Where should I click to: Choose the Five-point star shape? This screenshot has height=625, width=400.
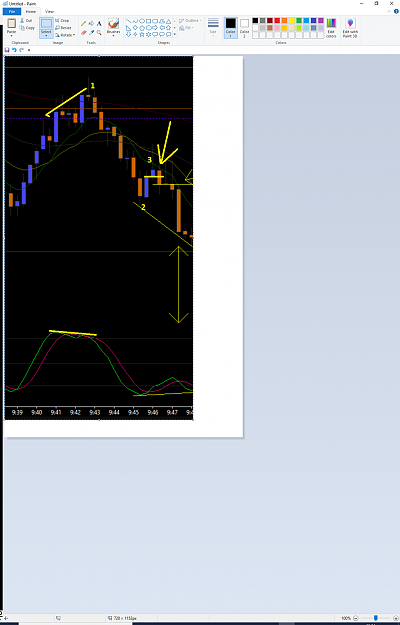coord(142,35)
